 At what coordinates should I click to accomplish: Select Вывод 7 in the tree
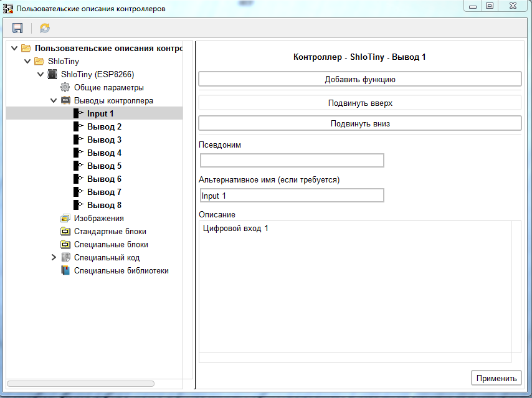pos(104,192)
